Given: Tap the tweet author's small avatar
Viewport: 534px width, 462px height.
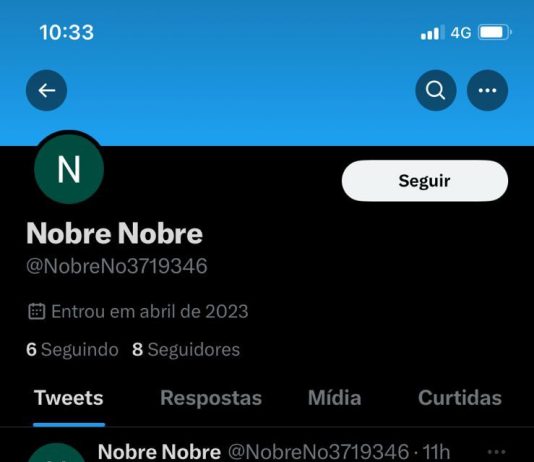Looking at the screenshot, I should pos(56,453).
